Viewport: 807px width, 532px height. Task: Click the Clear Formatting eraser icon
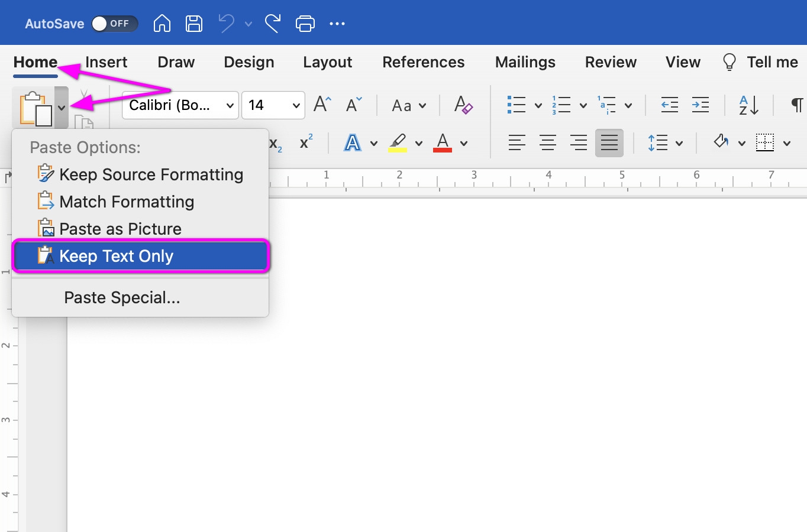(463, 105)
